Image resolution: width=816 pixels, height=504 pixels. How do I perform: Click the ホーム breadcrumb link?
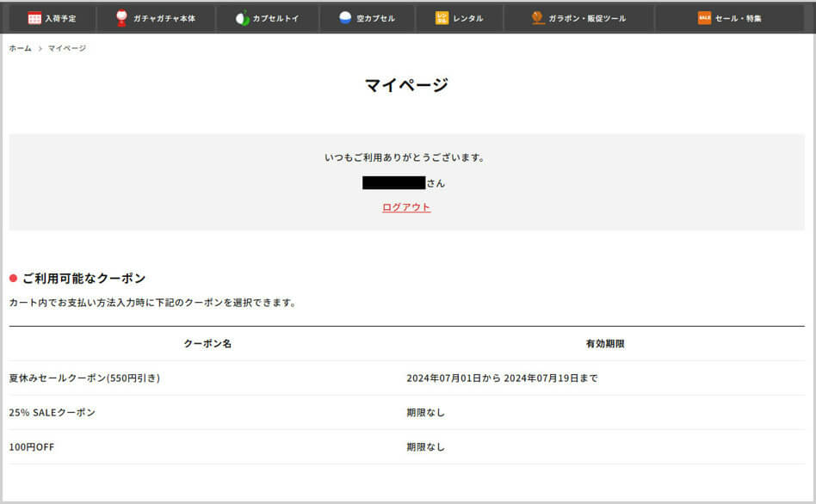point(20,48)
